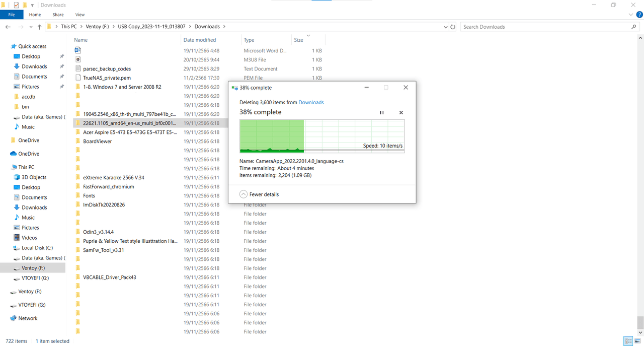Click the Properties checkmark icon in the title bar
Viewport: 644px width, 346px height.
click(x=17, y=5)
